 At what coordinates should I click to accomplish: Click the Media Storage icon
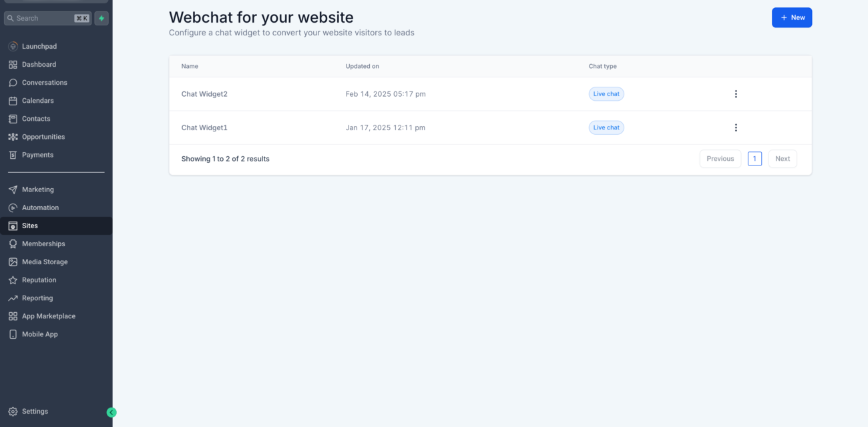(x=12, y=262)
